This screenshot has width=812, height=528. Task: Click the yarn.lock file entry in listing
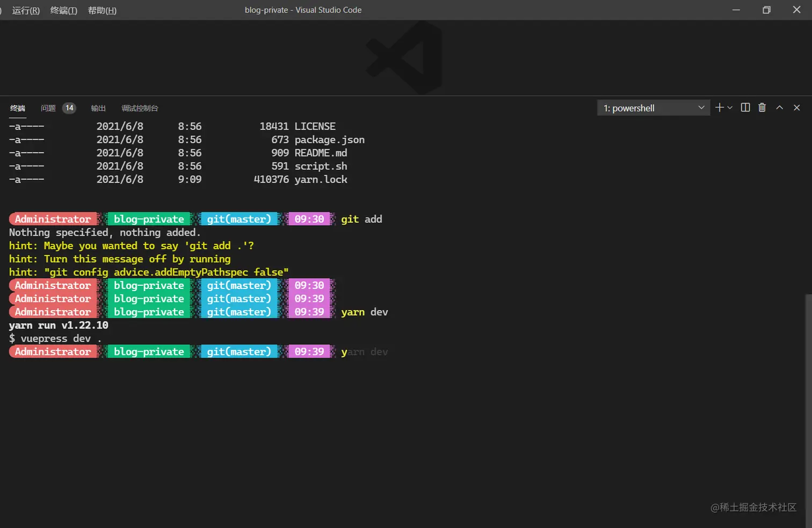point(321,179)
